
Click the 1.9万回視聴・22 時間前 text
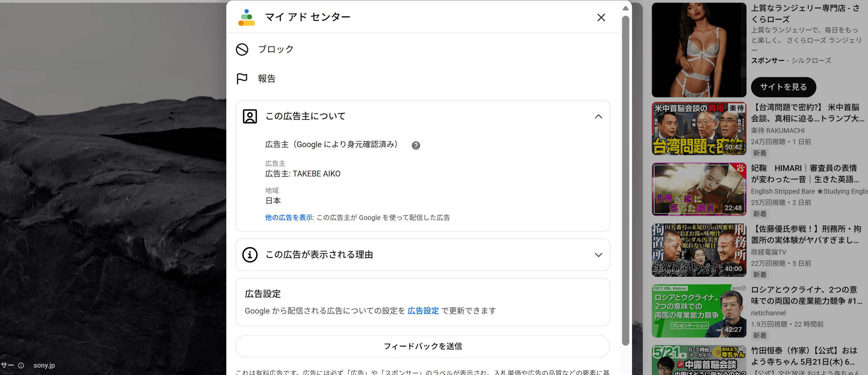pyautogui.click(x=787, y=324)
